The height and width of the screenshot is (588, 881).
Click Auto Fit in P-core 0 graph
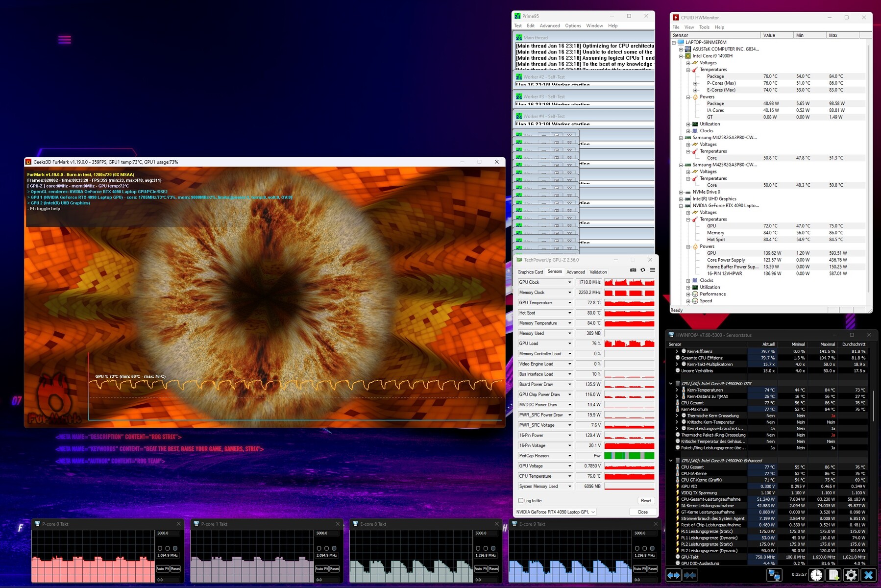click(x=163, y=569)
